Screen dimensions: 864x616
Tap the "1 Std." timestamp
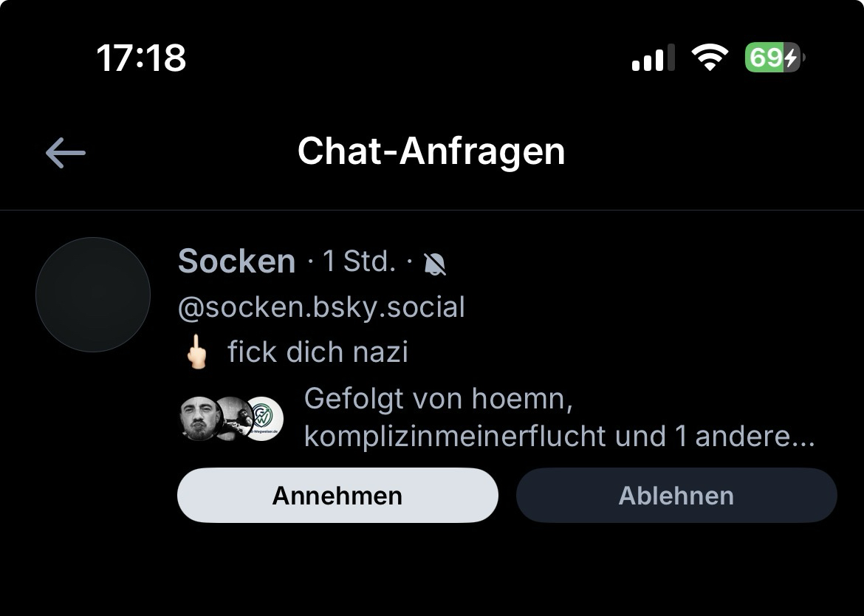pos(360,261)
